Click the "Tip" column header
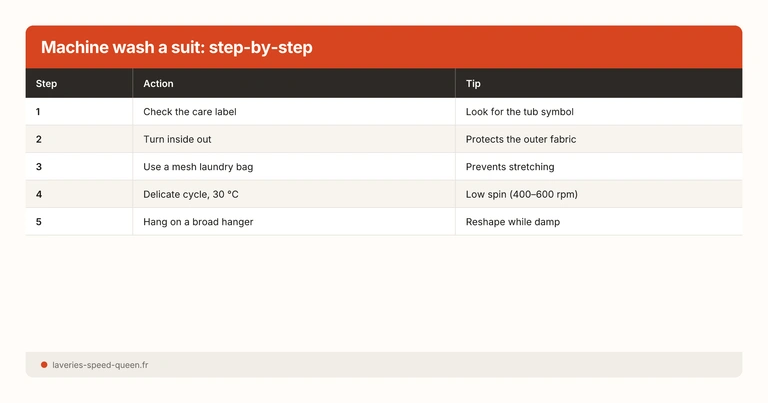This screenshot has width=768, height=403. [x=473, y=84]
